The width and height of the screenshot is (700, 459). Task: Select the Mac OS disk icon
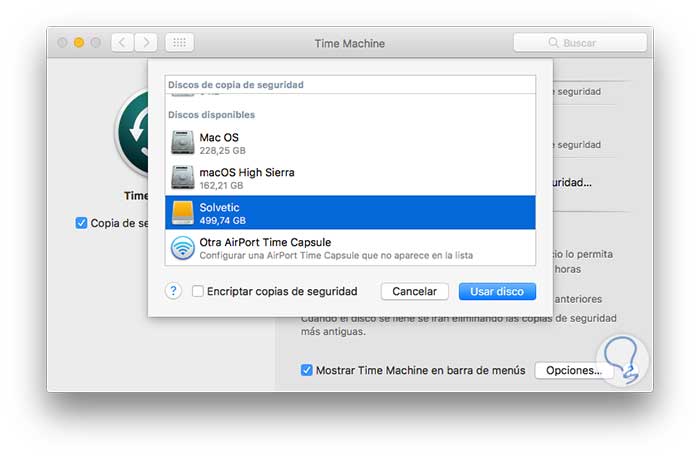tap(183, 142)
